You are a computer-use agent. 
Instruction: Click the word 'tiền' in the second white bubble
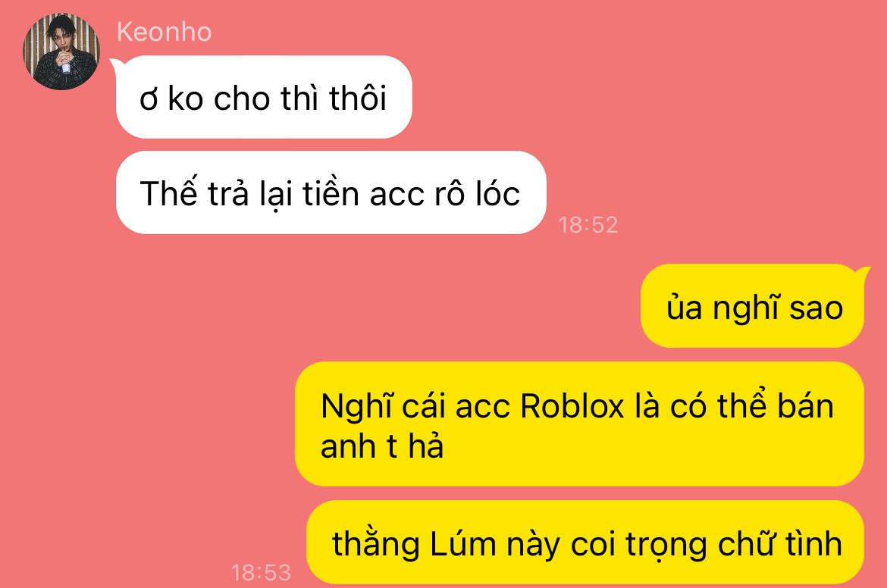331,193
